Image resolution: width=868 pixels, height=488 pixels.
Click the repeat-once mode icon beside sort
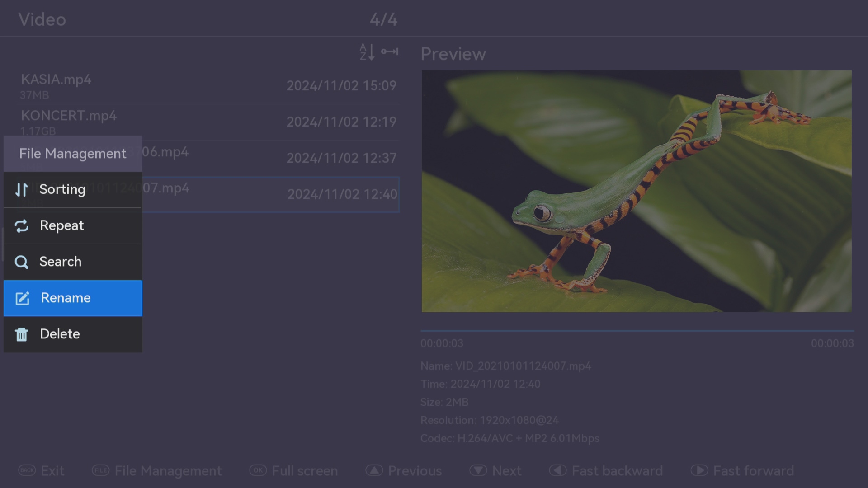click(x=390, y=52)
